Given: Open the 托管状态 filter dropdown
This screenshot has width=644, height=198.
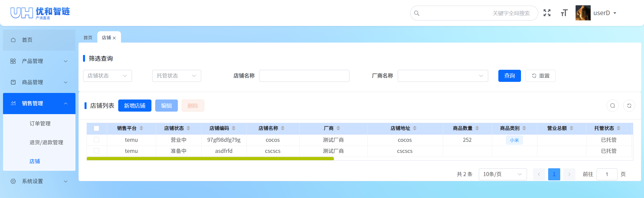Looking at the screenshot, I should coord(177,76).
